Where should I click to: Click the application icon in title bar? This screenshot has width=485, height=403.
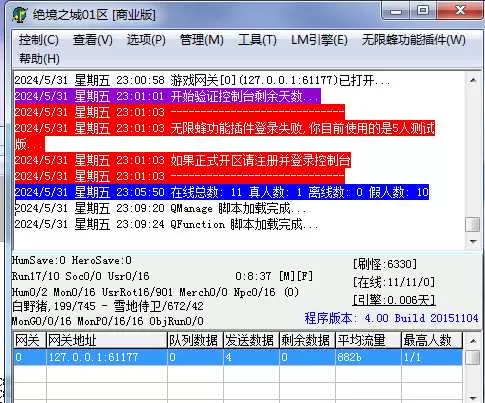pos(19,15)
